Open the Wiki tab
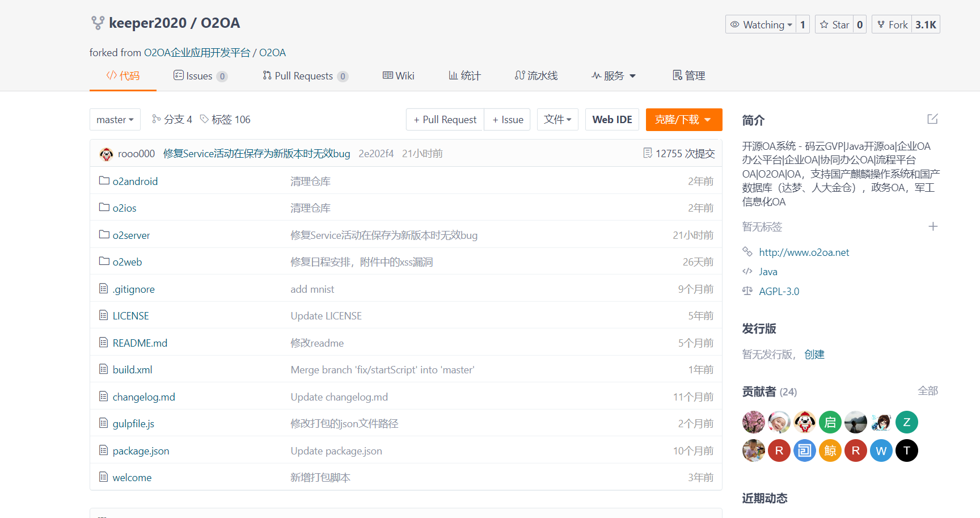The width and height of the screenshot is (980, 518). 399,76
